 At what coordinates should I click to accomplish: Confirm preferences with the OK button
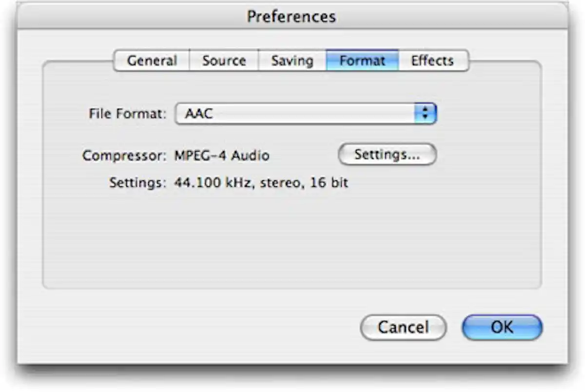point(501,327)
